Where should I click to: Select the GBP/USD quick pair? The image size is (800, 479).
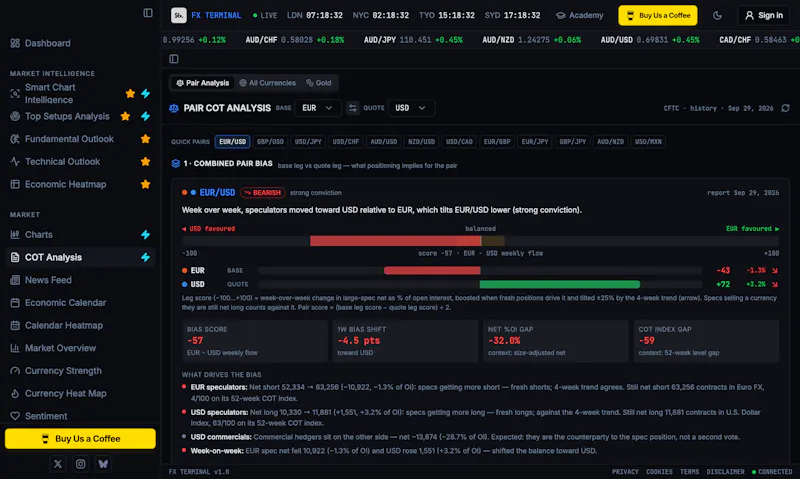pos(270,142)
